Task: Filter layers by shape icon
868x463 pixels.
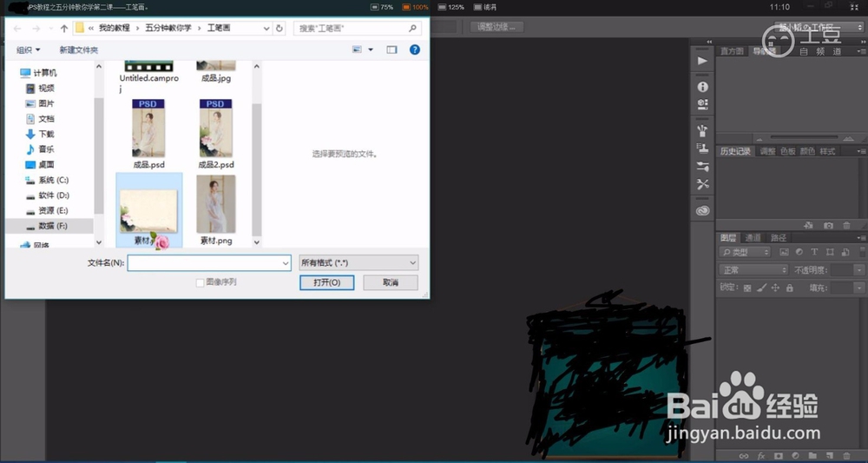Action: click(x=830, y=252)
